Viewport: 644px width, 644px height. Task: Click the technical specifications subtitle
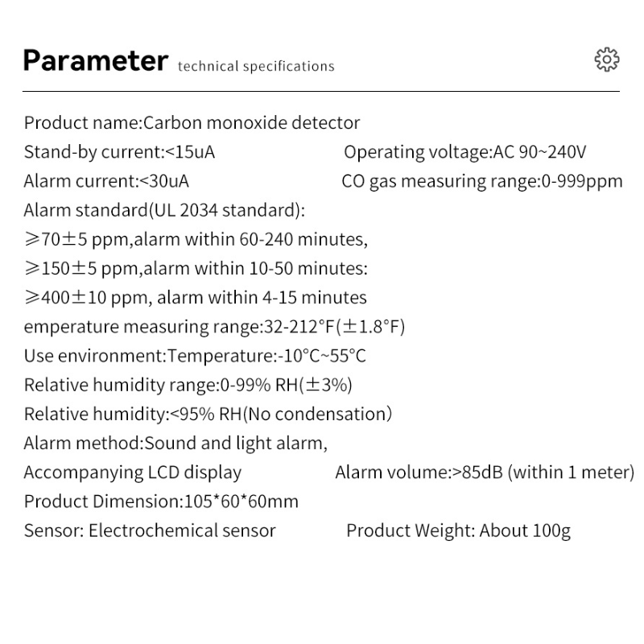256,66
